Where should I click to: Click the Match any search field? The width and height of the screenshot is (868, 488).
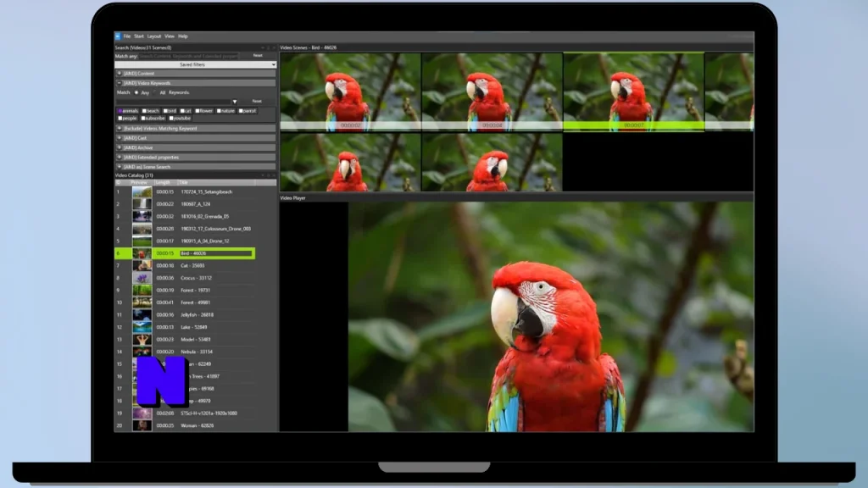pyautogui.click(x=189, y=56)
